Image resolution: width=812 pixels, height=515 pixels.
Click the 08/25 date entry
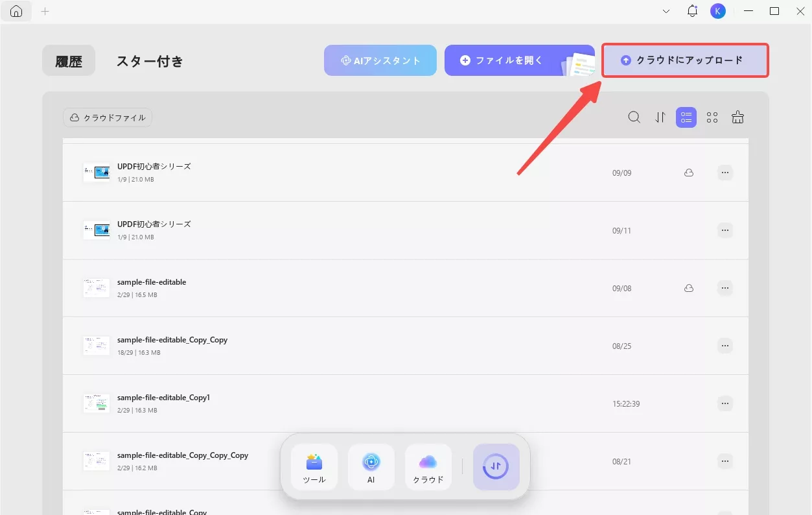coord(621,346)
